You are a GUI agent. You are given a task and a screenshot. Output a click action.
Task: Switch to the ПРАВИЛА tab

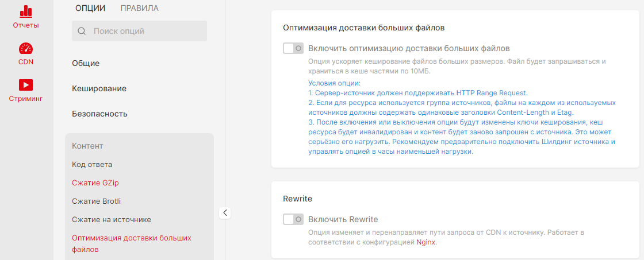[x=139, y=8]
